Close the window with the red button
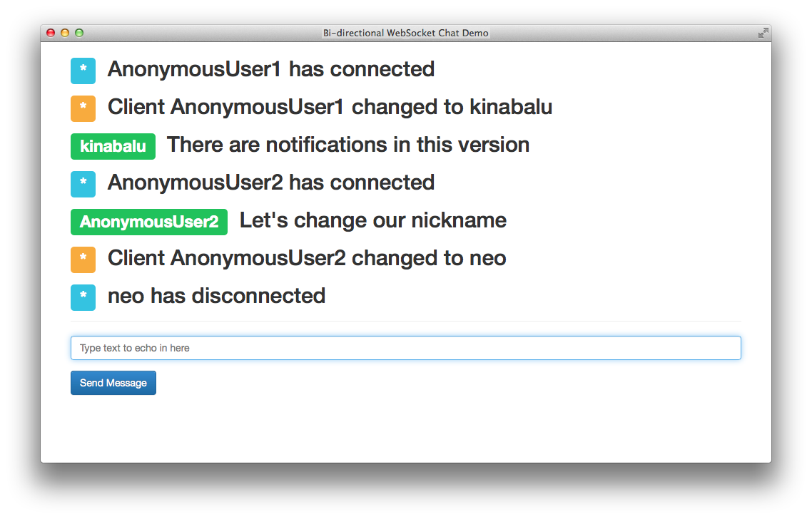 51,33
